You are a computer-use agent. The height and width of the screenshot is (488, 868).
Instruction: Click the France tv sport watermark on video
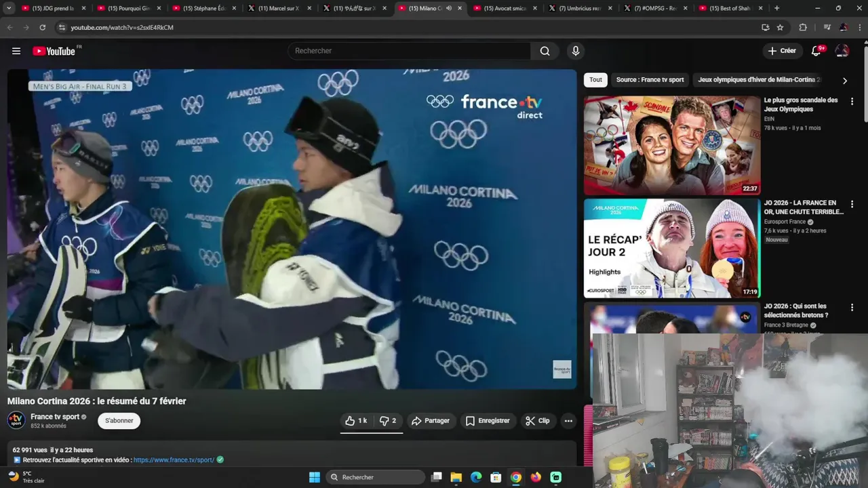[x=562, y=369]
